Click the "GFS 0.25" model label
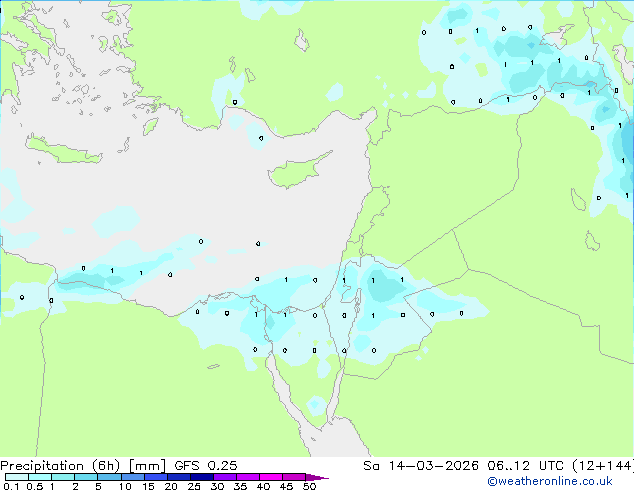This screenshot has width=634, height=490. click(206, 466)
